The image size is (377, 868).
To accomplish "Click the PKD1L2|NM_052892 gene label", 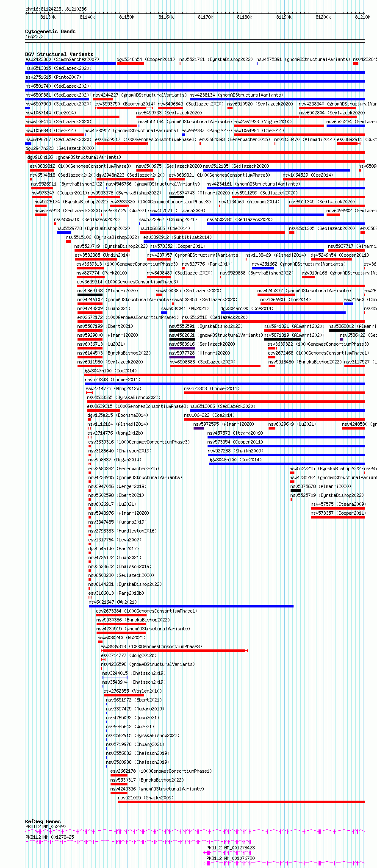I will point(46,826).
